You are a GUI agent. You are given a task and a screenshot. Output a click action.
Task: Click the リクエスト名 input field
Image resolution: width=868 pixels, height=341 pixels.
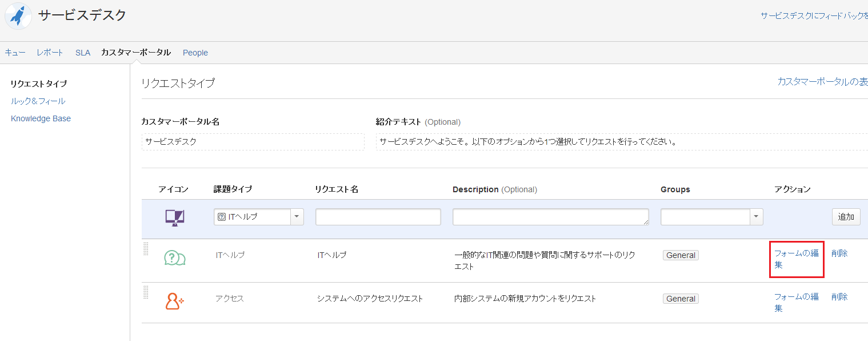pos(378,217)
